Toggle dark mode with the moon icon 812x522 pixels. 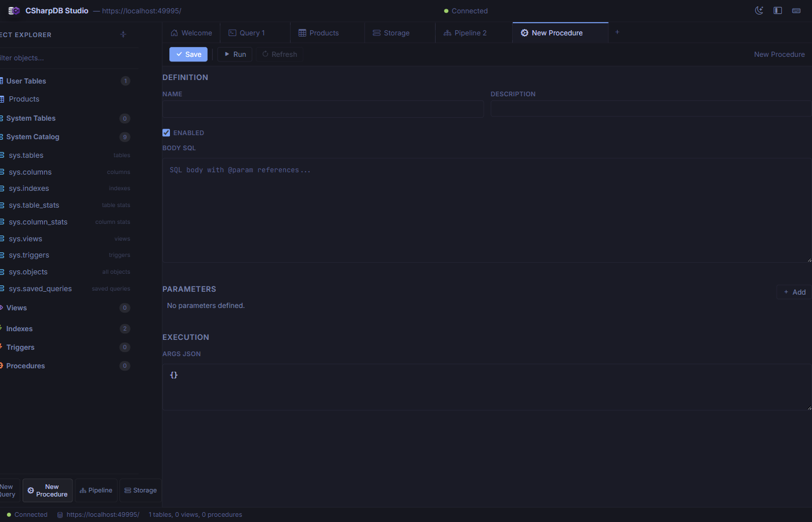[x=759, y=10]
